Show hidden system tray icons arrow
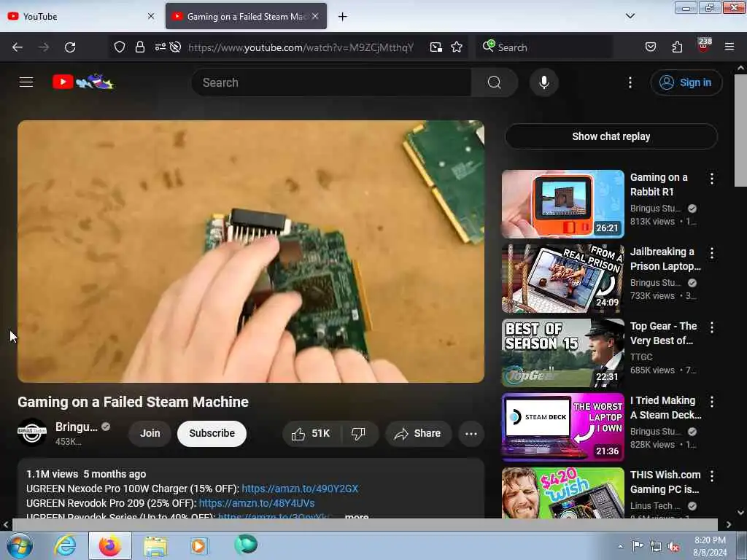The height and width of the screenshot is (560, 747). [620, 546]
